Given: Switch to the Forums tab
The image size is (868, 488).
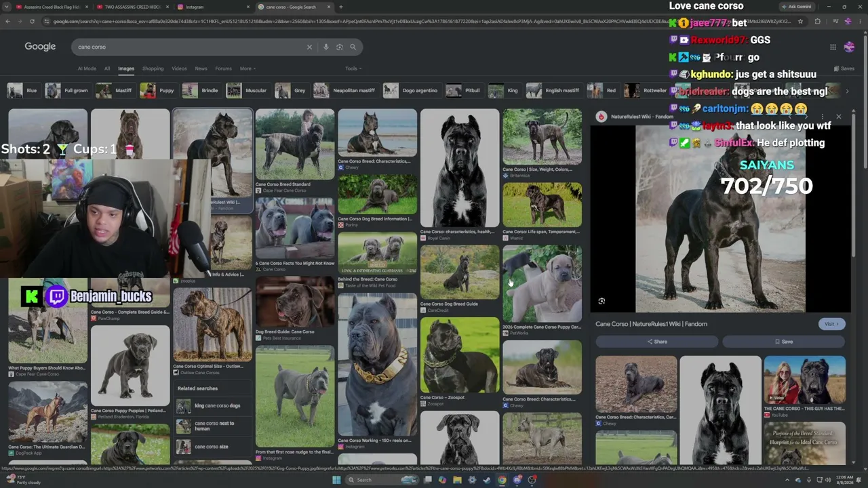Looking at the screenshot, I should tap(224, 68).
